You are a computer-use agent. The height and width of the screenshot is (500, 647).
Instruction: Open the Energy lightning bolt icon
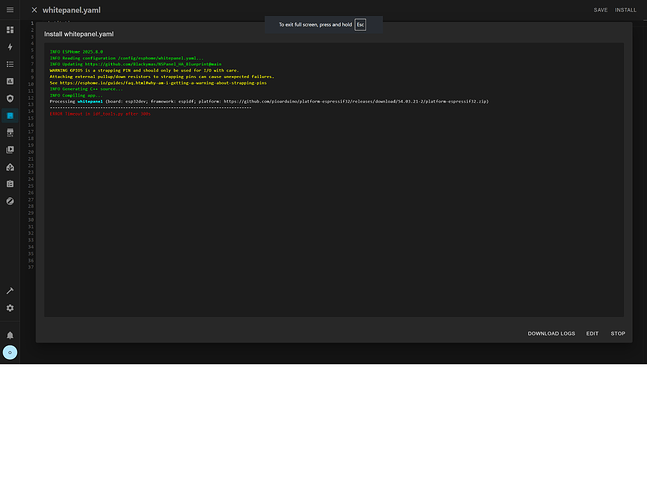10,47
